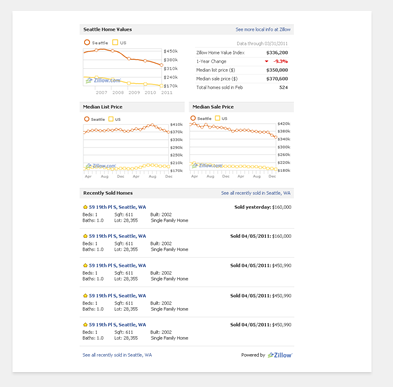Viewport: 393px width, 387px height.
Task: Open 'See all recently sold' link in Recently Sold header
Action: point(256,193)
